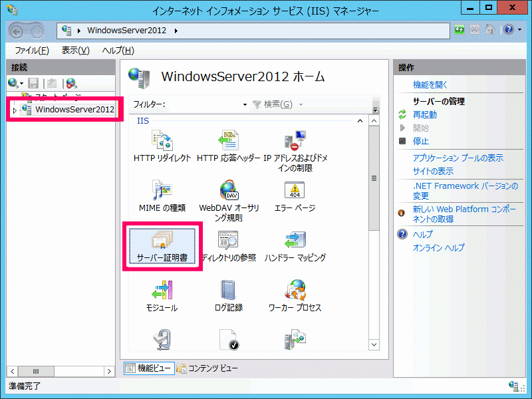
Task: Click the delete connection icon
Action: [x=71, y=83]
